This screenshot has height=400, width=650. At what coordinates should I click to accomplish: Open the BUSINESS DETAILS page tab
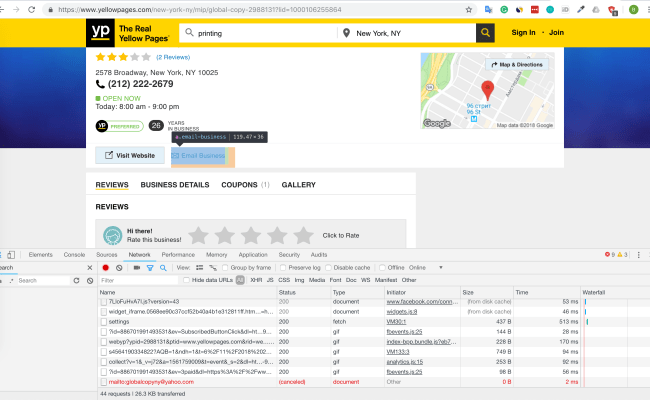175,185
